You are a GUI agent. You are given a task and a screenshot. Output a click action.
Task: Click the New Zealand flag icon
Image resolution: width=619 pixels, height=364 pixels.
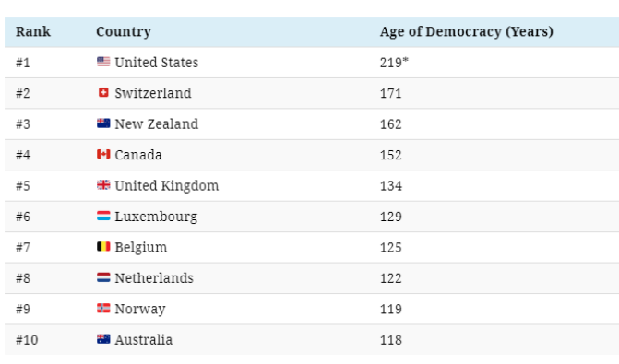(x=103, y=123)
